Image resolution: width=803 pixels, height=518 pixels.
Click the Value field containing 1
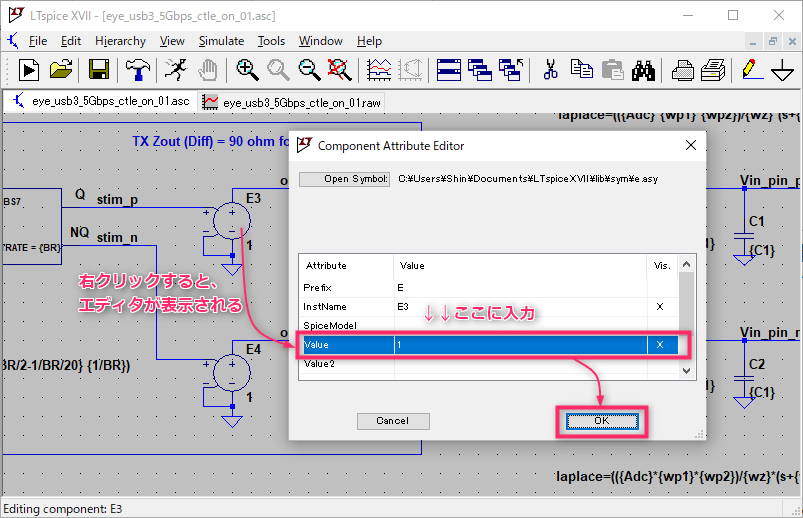(520, 345)
